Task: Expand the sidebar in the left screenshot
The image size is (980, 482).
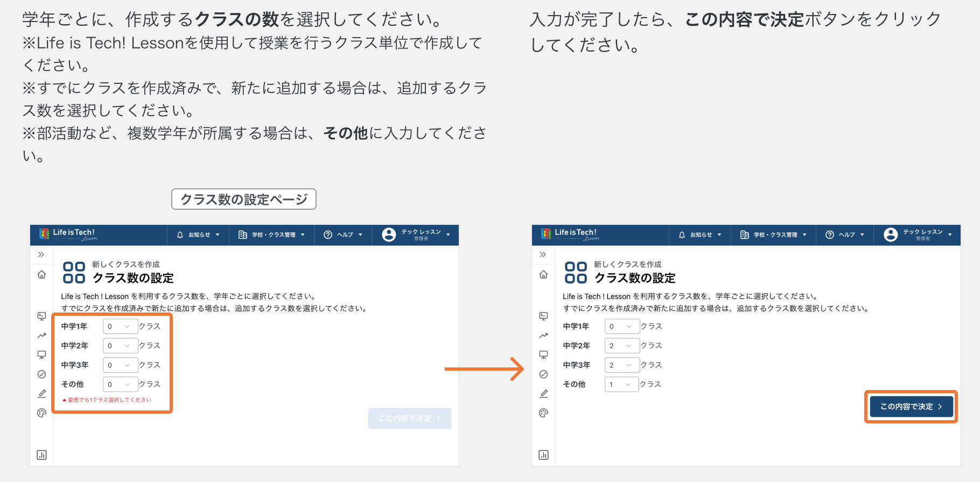Action: click(x=41, y=254)
